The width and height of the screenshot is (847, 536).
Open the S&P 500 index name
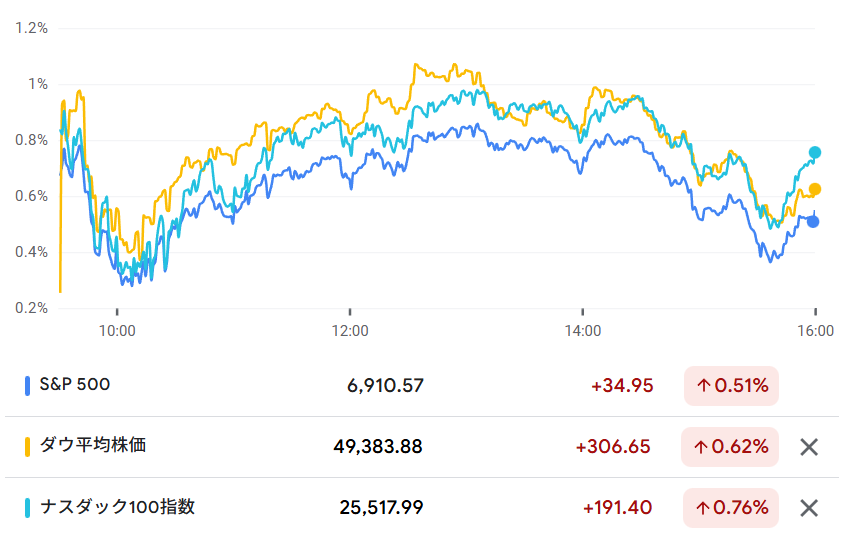(75, 385)
